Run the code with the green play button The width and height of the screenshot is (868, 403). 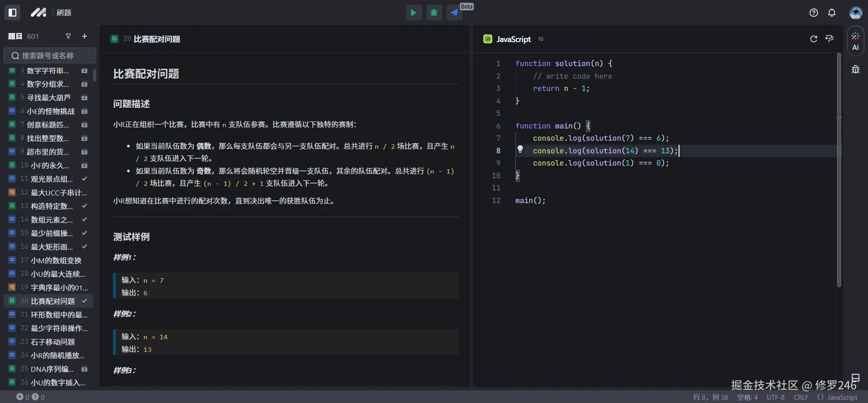coord(413,13)
